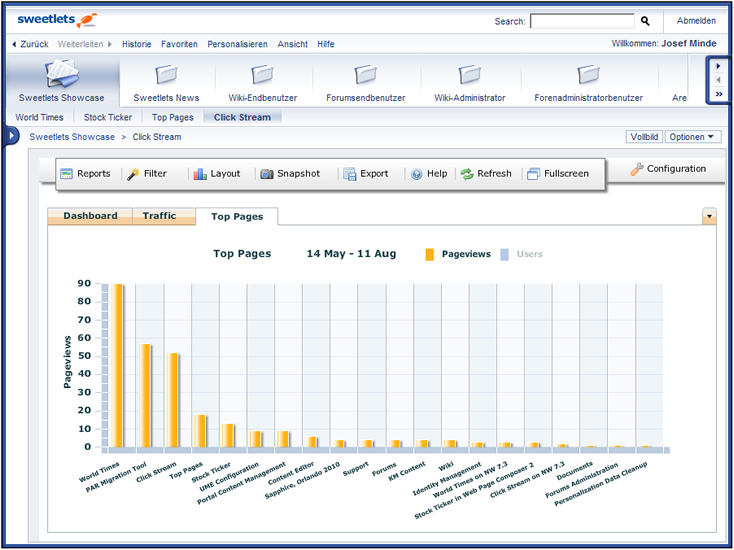Open the Optionen dropdown
The width and height of the screenshot is (734, 550).
click(x=693, y=137)
